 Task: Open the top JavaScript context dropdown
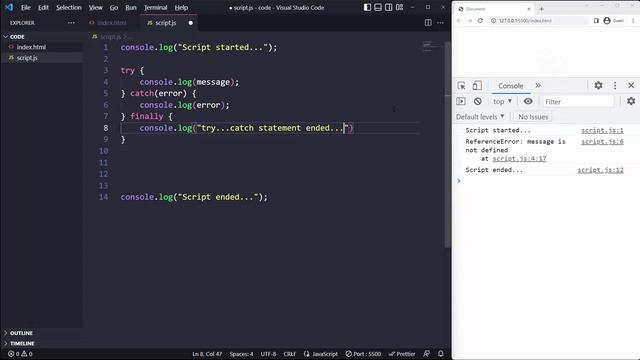point(502,101)
